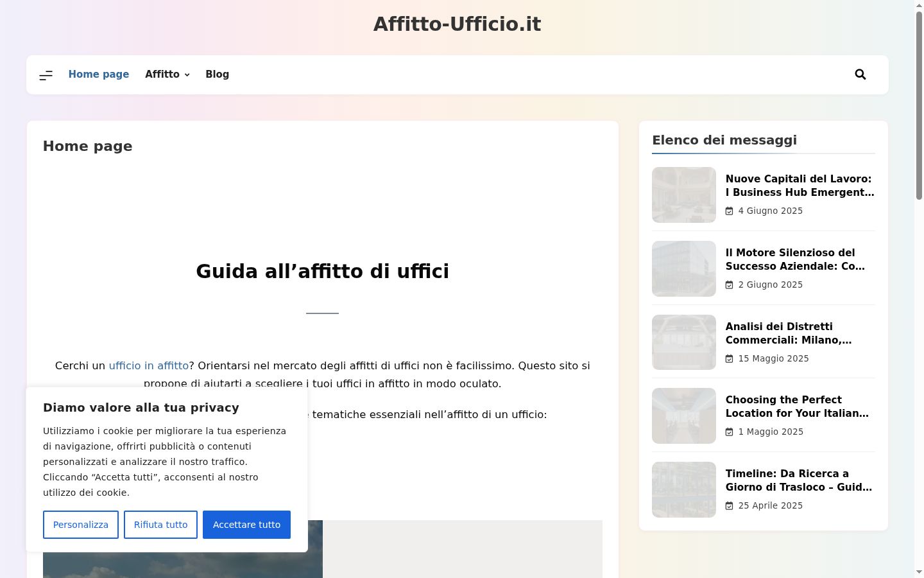Click the date '1 Maggio 2025'

(771, 432)
